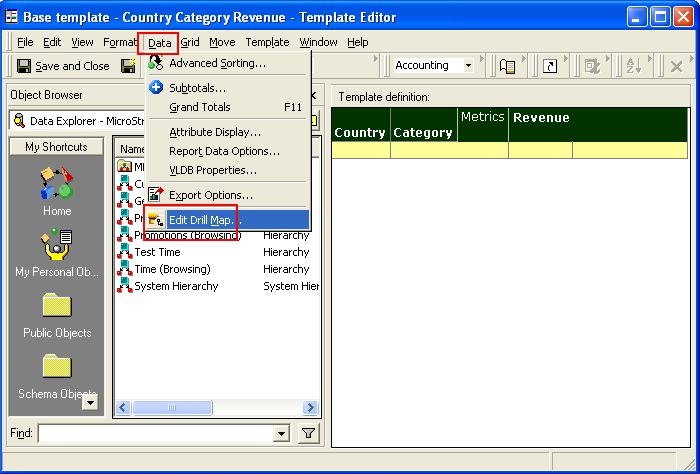This screenshot has width=700, height=474.
Task: Click the Save and Close button
Action: coord(62,66)
